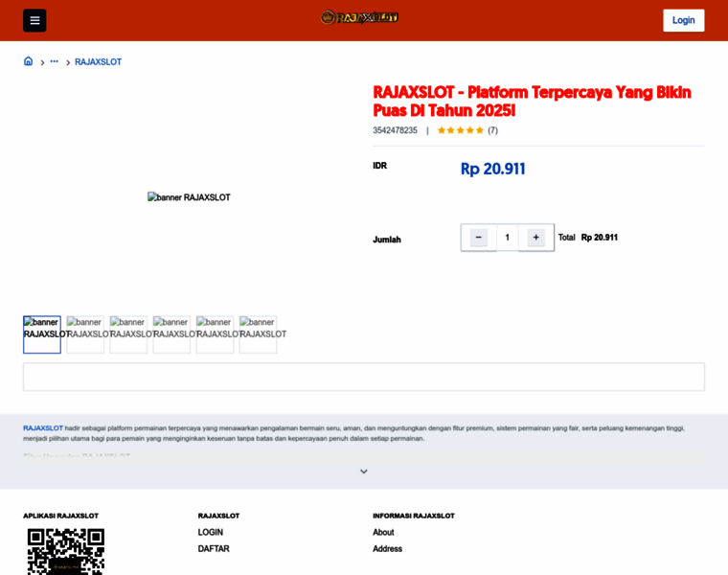Expand the breadcrumb ellipsis

click(x=55, y=61)
